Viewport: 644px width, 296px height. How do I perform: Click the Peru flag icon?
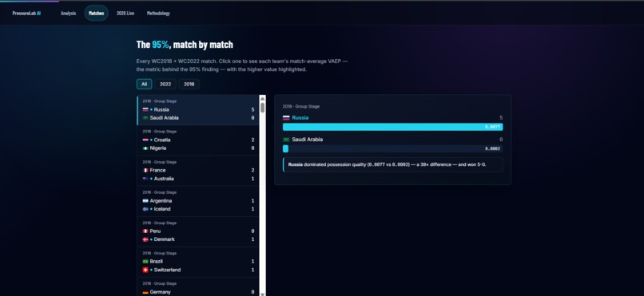click(x=145, y=231)
